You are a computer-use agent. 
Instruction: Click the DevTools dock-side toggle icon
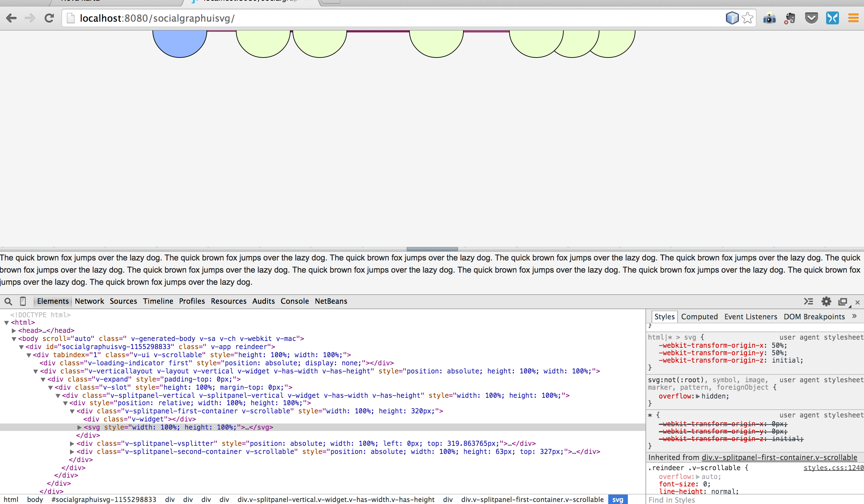[842, 302]
